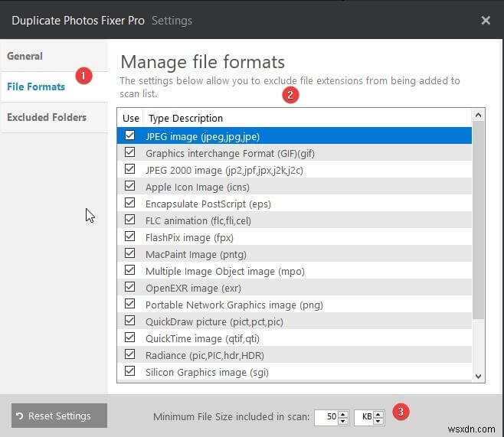
Task: Disable the Portable Network Graphics (png) checkbox
Action: pos(129,305)
